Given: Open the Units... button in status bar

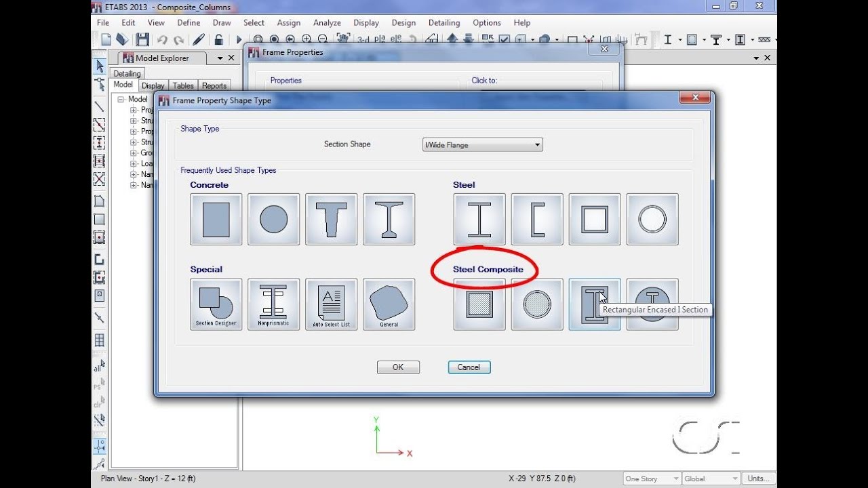Looking at the screenshot, I should coord(758,479).
